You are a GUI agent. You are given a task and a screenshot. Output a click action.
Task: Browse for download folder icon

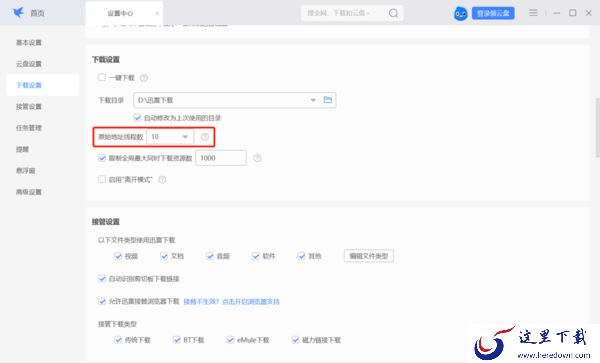(x=328, y=100)
